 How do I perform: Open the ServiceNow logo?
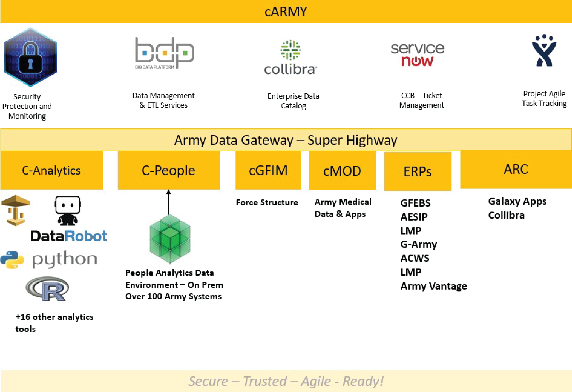pos(418,55)
